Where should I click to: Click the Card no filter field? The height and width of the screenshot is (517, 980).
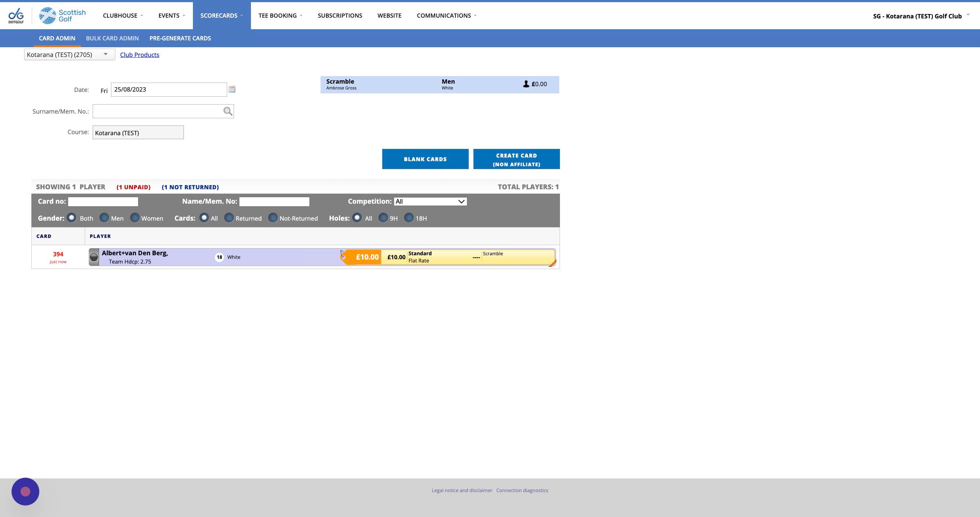[103, 202]
